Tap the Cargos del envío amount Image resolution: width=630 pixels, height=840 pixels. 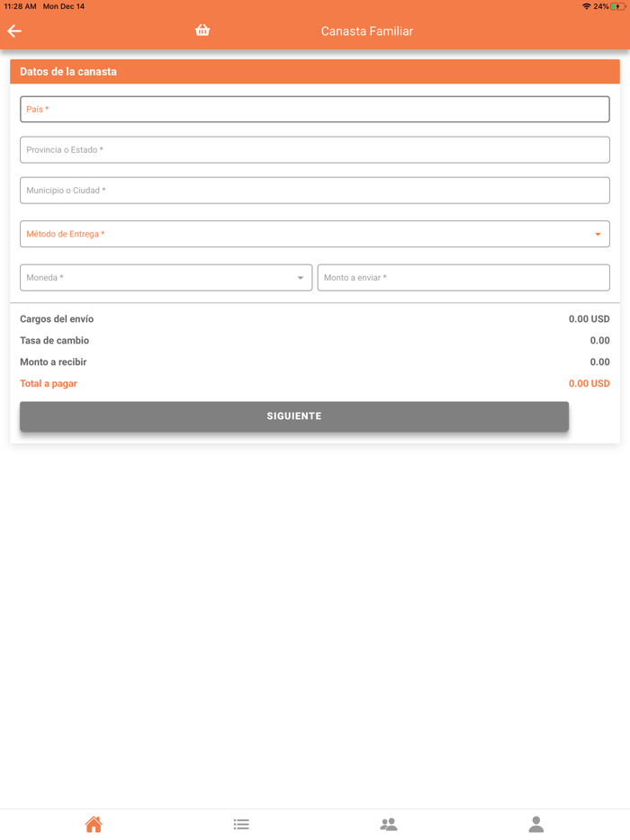(589, 319)
